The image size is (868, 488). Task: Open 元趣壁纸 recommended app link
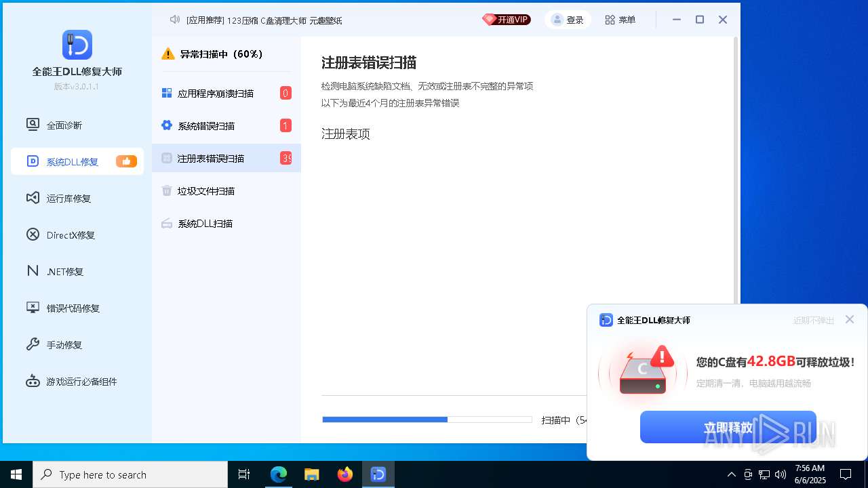tap(325, 20)
